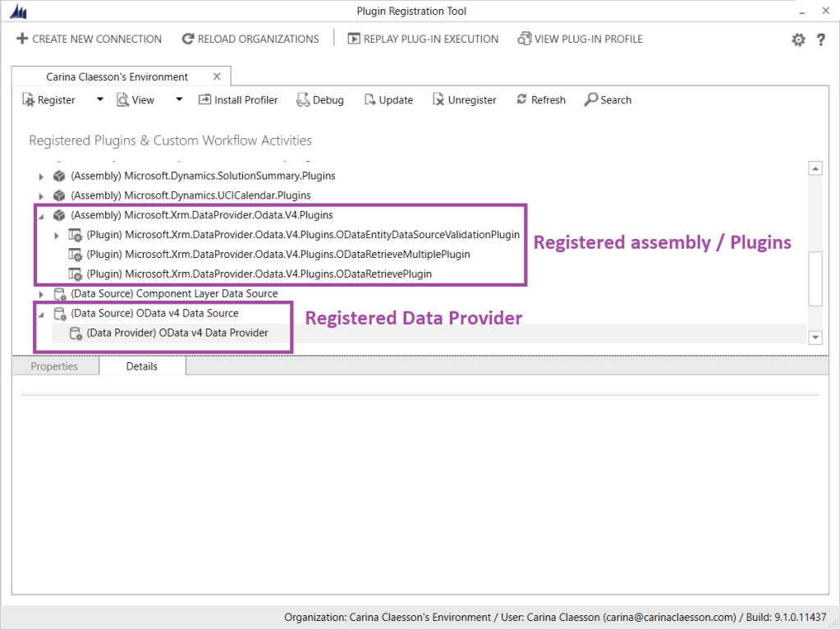Open the View dropdown arrow
This screenshot has width=840, height=630.
[x=178, y=100]
